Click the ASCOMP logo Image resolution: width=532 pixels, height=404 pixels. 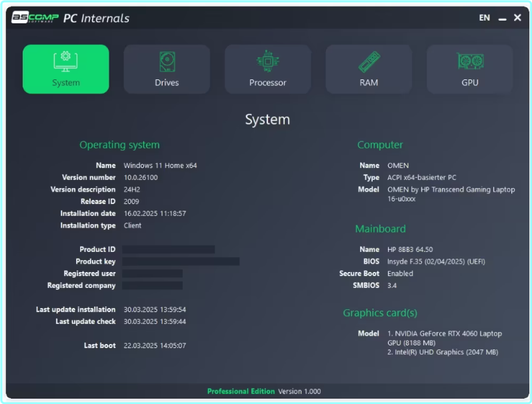[x=35, y=17]
